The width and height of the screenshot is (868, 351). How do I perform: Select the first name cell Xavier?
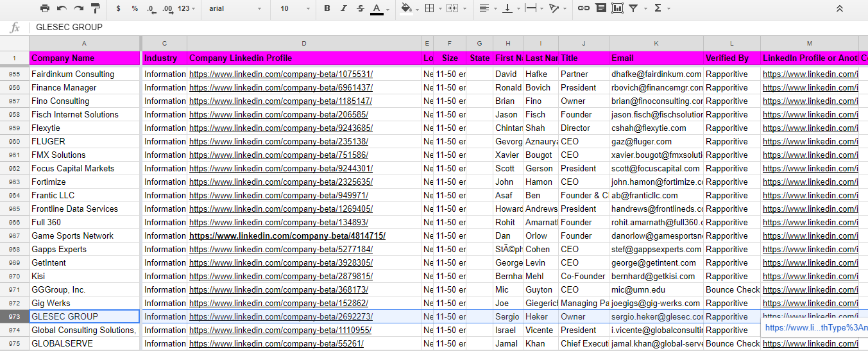[x=508, y=155]
